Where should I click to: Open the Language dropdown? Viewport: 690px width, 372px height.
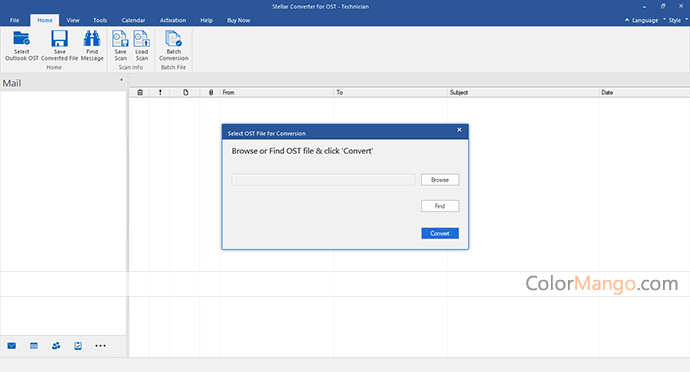pos(645,20)
